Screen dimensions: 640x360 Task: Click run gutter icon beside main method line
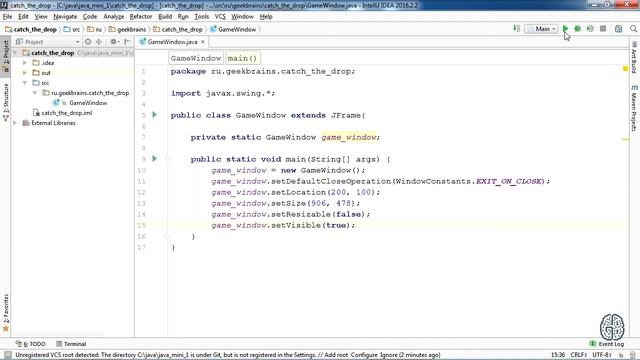pos(154,158)
